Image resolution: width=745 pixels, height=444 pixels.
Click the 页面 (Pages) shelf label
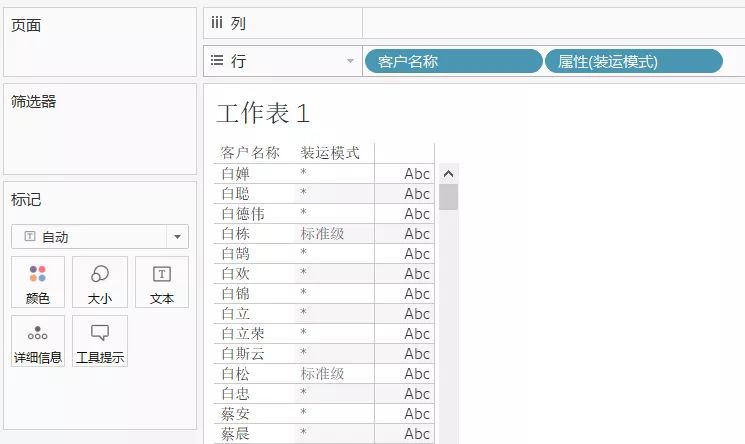click(26, 25)
